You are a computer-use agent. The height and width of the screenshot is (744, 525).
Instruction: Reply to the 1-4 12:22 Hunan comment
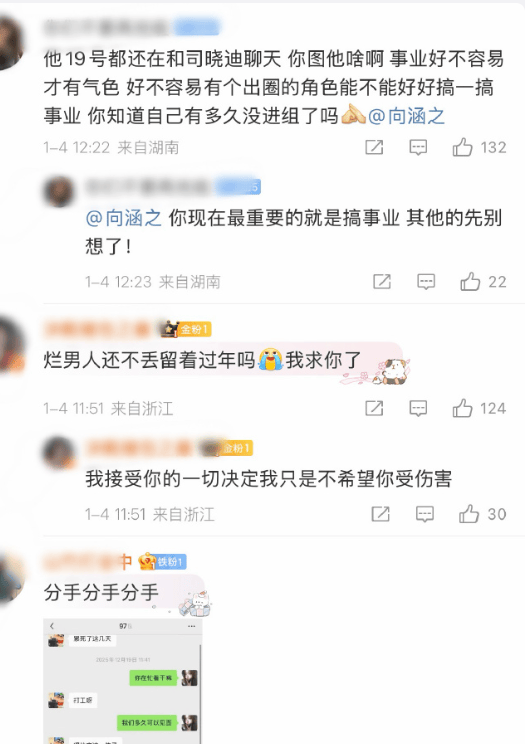coord(418,148)
